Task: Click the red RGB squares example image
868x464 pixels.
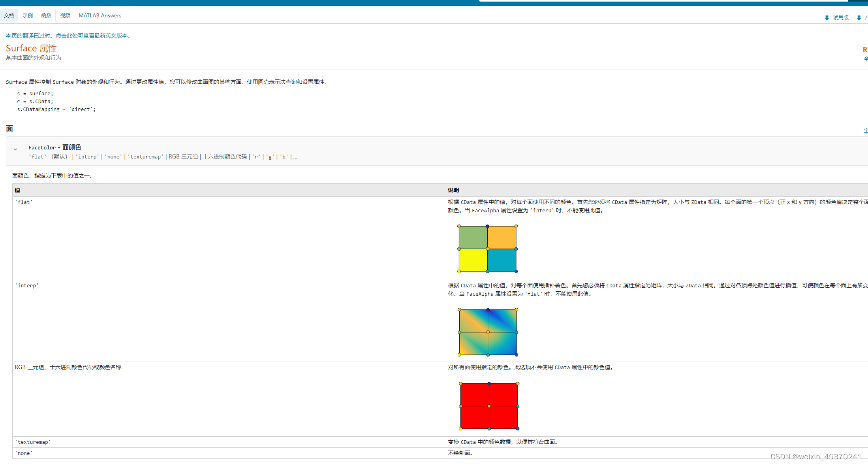Action: (x=489, y=406)
